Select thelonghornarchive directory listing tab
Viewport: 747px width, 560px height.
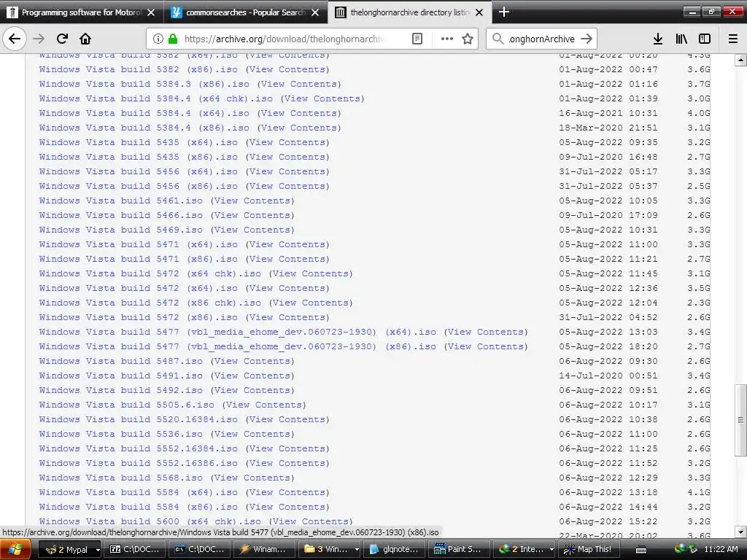click(x=410, y=12)
